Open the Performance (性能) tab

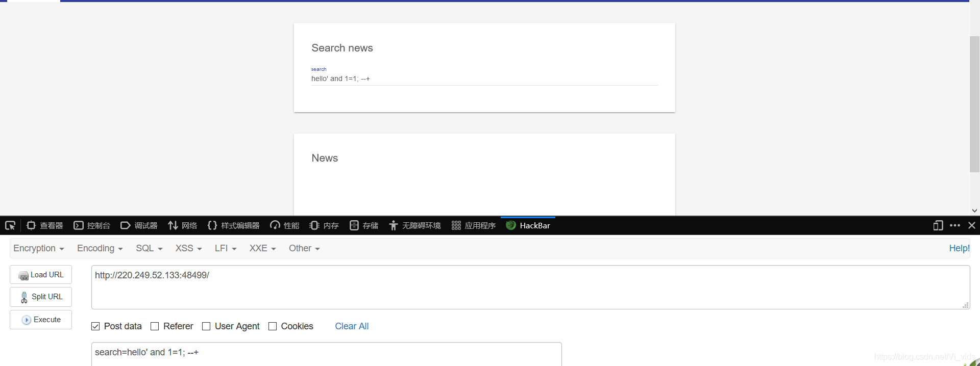coord(285,225)
